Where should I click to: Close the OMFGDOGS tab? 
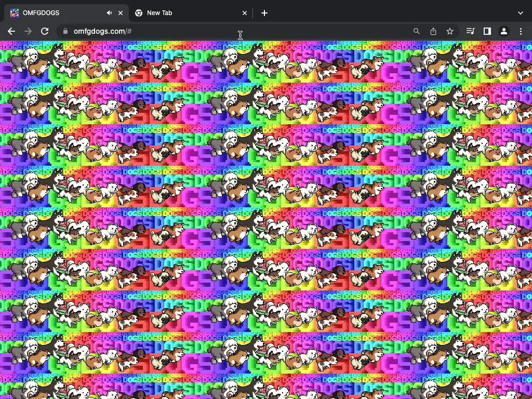[x=121, y=13]
